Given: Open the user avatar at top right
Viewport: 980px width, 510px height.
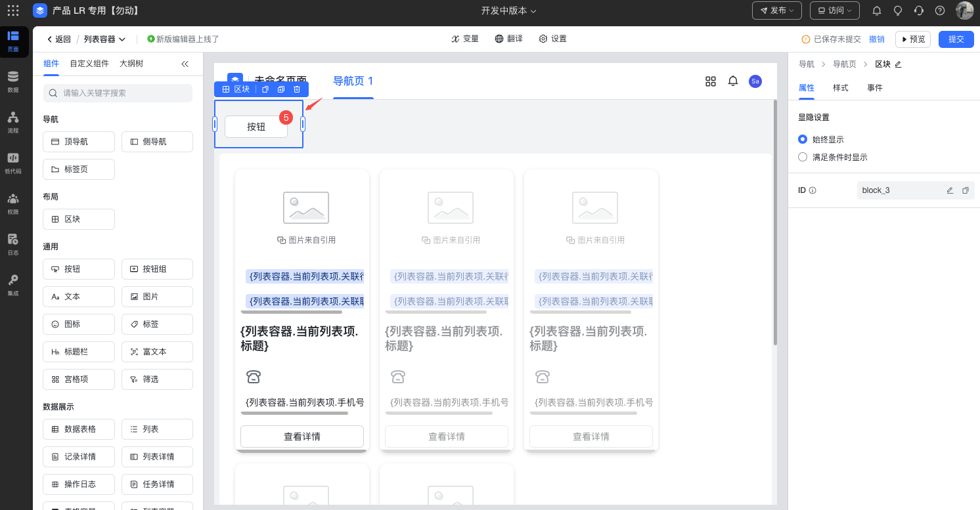Looking at the screenshot, I should coord(964,11).
